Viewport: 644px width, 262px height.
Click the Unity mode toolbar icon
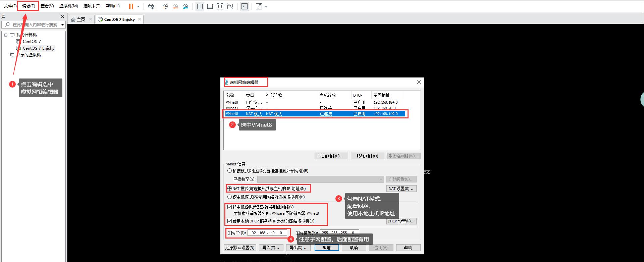click(230, 6)
